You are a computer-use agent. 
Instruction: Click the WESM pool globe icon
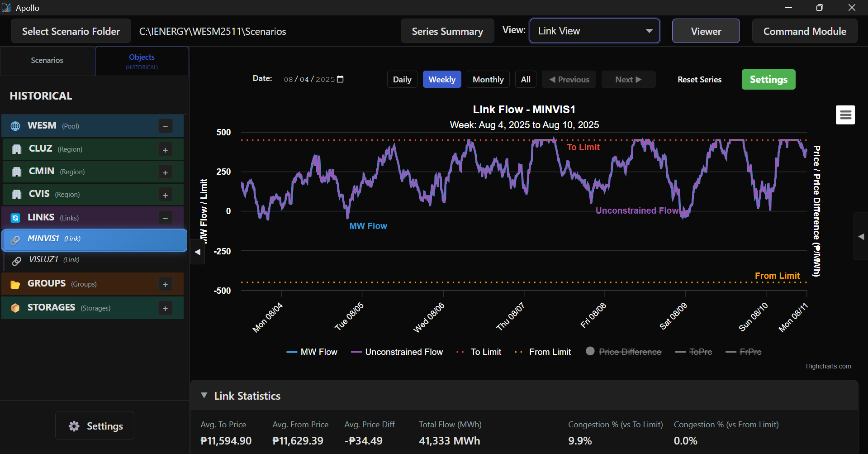[15, 126]
